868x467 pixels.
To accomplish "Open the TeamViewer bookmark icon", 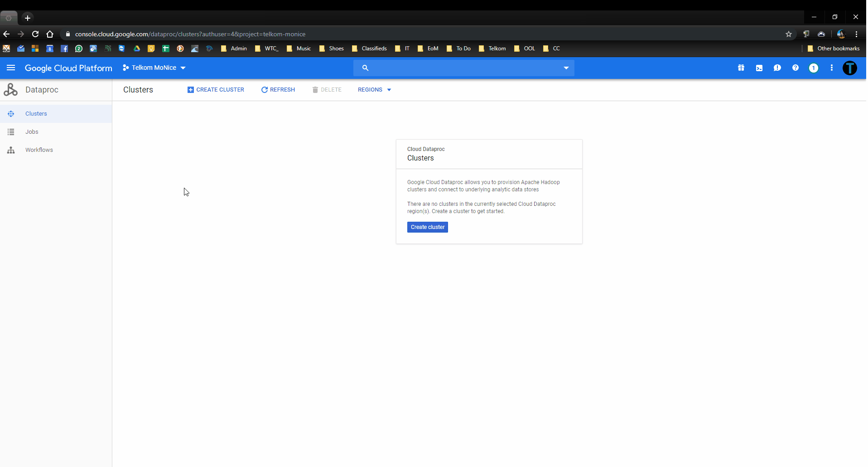I will pos(122,49).
